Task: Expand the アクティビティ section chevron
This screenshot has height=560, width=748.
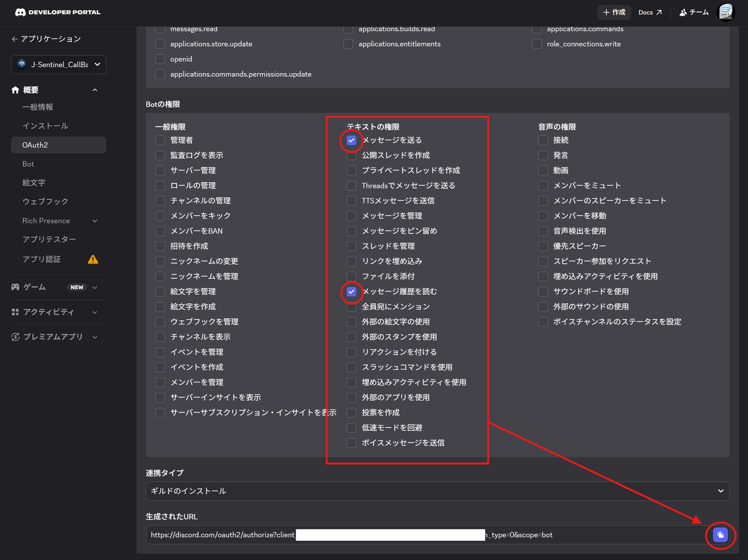Action: tap(95, 312)
